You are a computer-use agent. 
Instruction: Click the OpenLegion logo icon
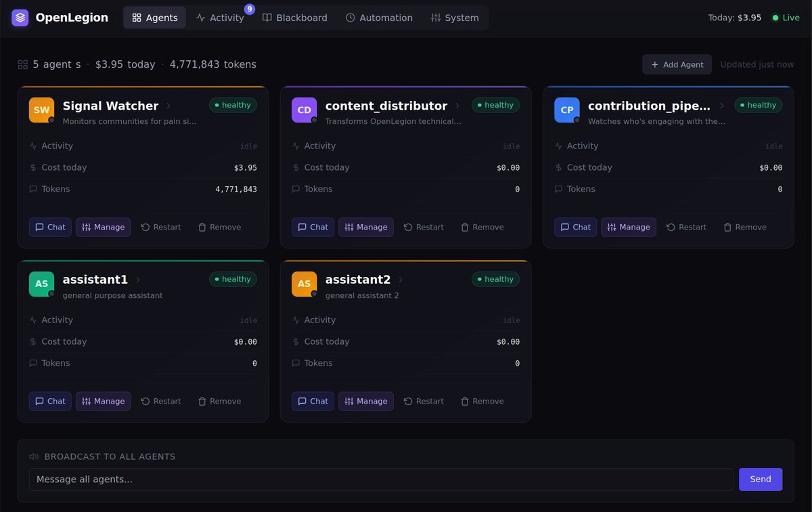[20, 18]
